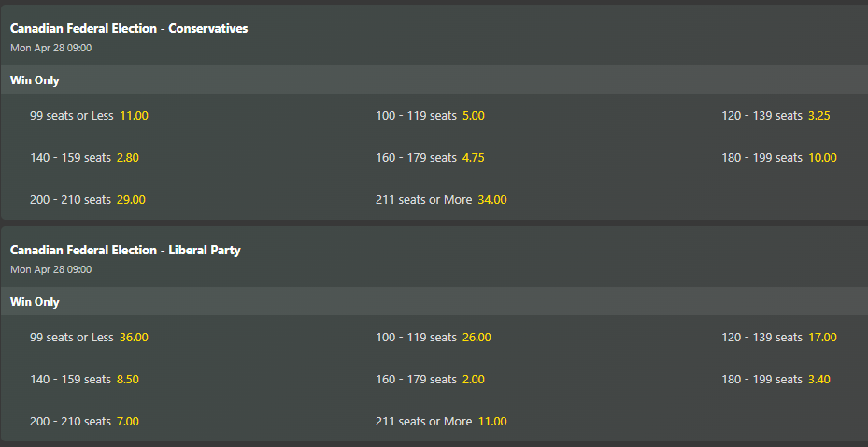Add Liberal Party 140 - 159 seats at 8.50

click(127, 380)
